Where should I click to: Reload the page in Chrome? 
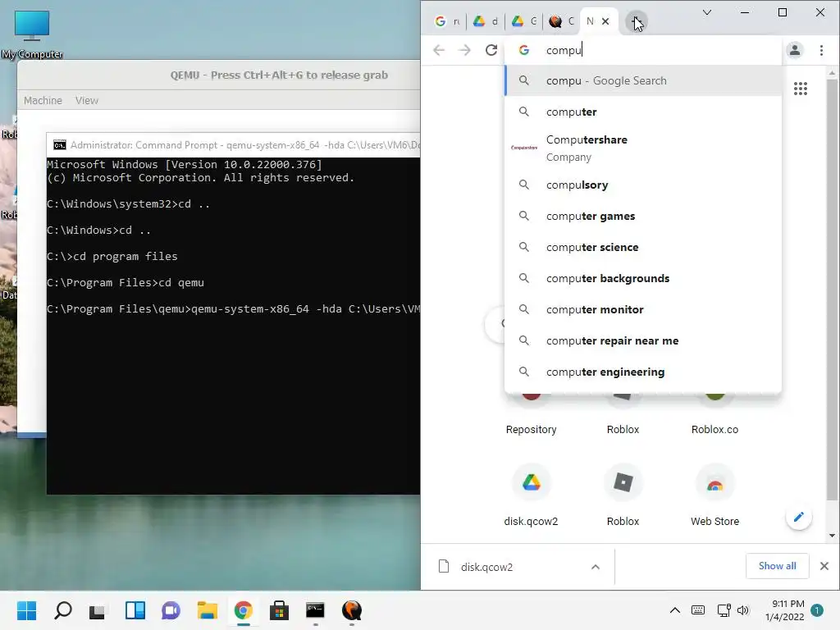point(491,50)
